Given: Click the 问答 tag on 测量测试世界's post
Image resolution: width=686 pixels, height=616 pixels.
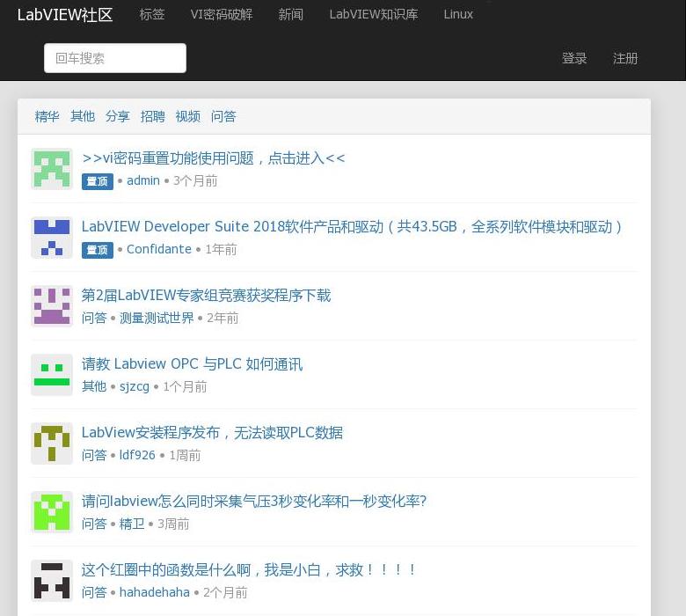Looking at the screenshot, I should 94,318.
